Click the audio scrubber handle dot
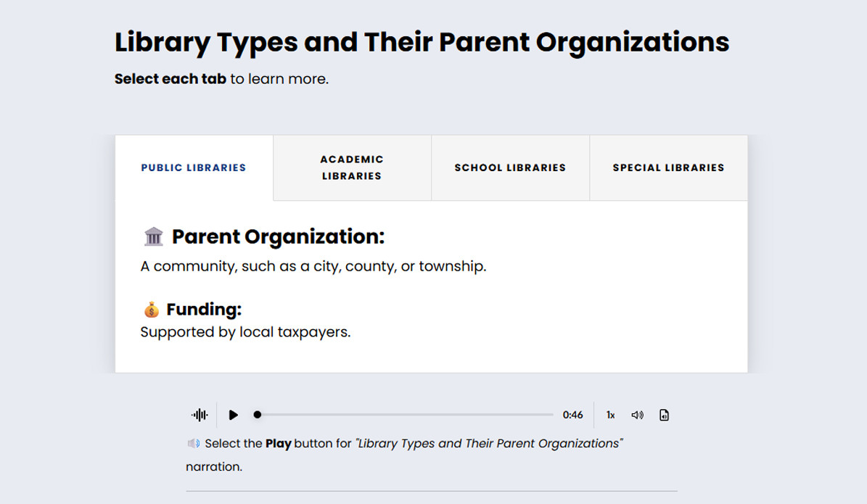 tap(257, 415)
